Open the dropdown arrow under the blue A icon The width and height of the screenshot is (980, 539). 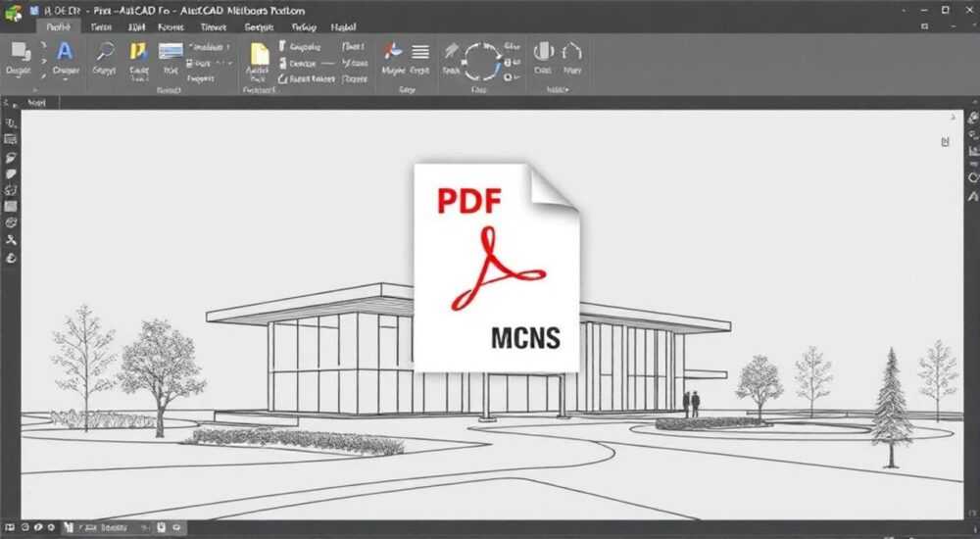click(65, 80)
